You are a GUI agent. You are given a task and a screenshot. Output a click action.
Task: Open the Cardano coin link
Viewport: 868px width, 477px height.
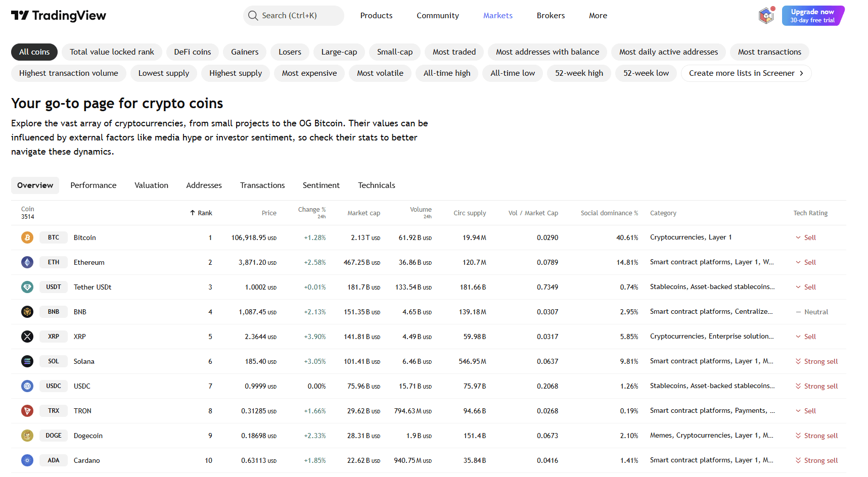[87, 460]
